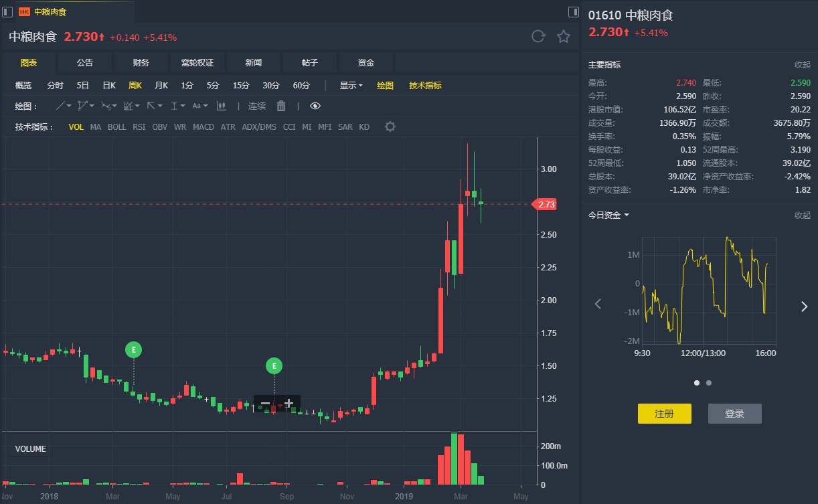The width and height of the screenshot is (818, 504).
Task: Toggle drawing visibility with the eye icon
Action: [315, 106]
